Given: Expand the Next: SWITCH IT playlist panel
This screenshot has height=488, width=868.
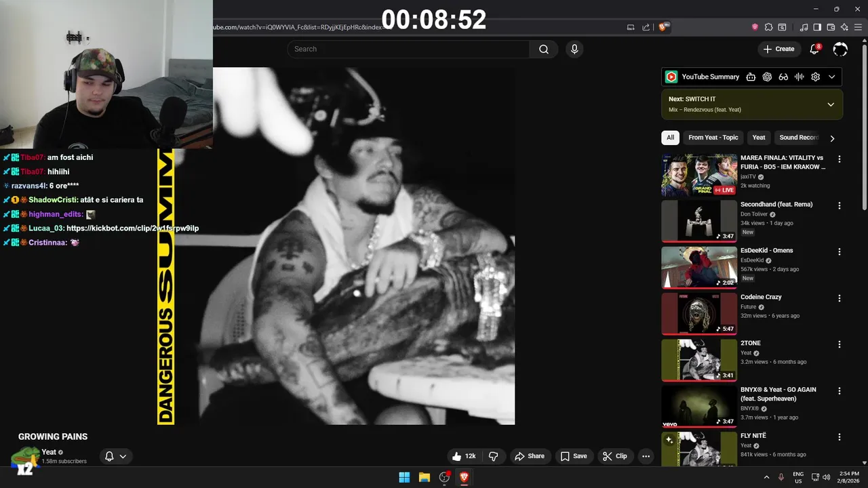Looking at the screenshot, I should [x=831, y=104].
